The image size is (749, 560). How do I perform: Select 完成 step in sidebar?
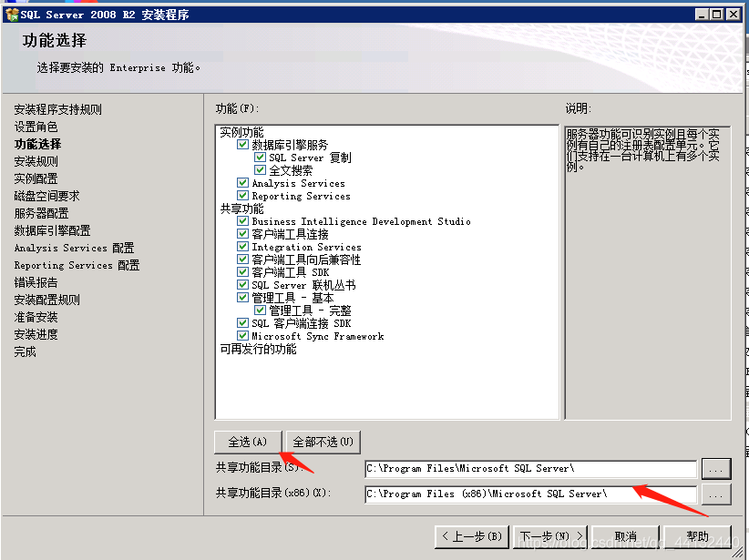tap(25, 351)
